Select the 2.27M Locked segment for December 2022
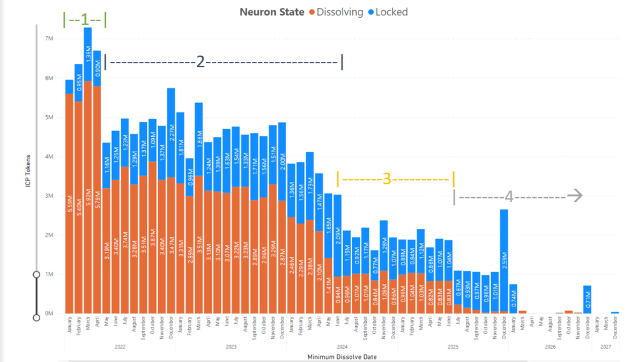 pos(171,133)
